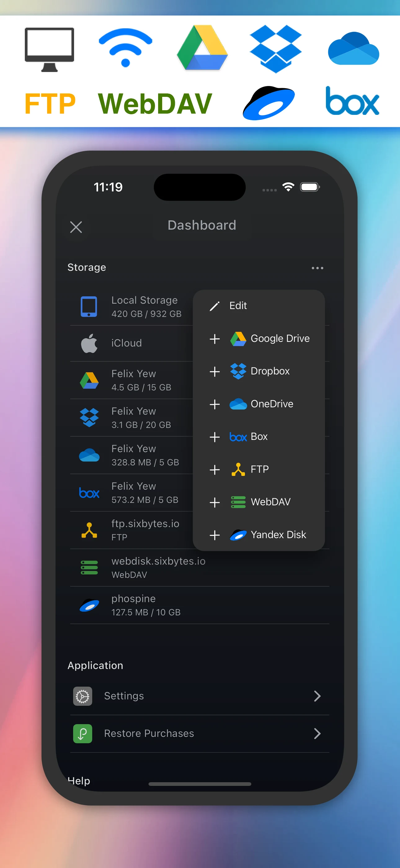
Task: Open the phospine account name
Action: tap(134, 599)
